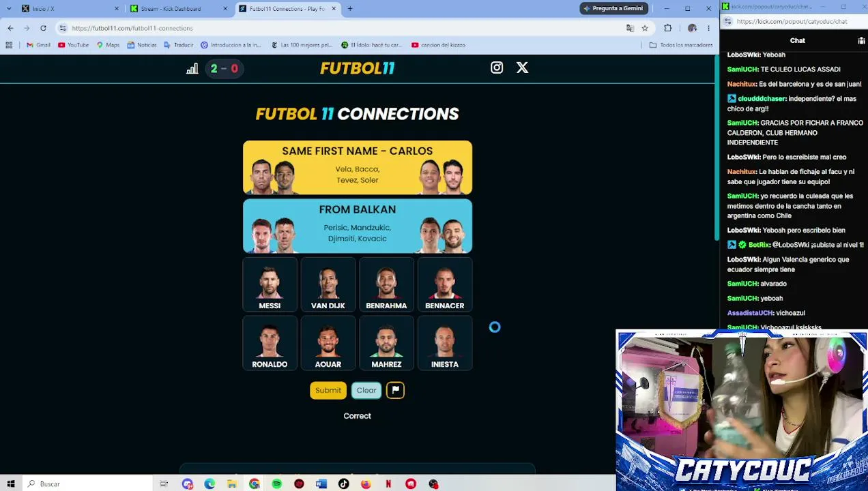Open the Chrome profile avatar

(692, 28)
